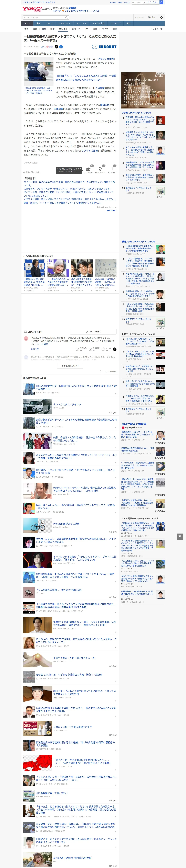Share article on X icon

(x=56, y=47)
